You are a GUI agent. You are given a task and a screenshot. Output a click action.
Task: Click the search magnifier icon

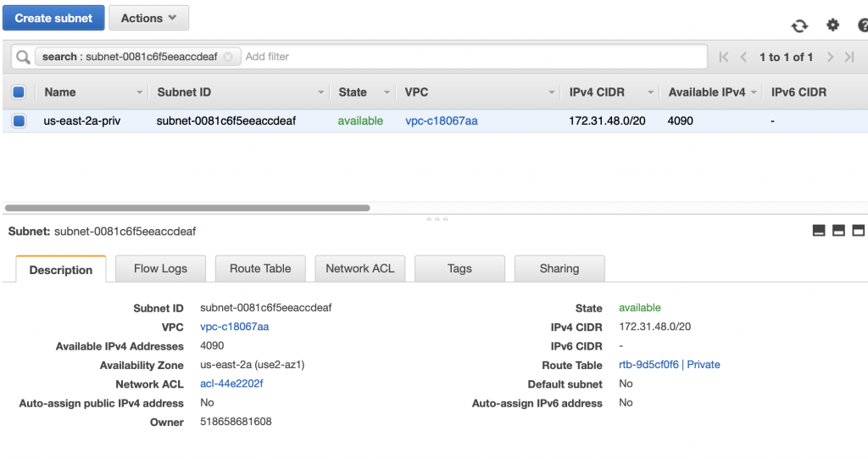click(x=23, y=57)
